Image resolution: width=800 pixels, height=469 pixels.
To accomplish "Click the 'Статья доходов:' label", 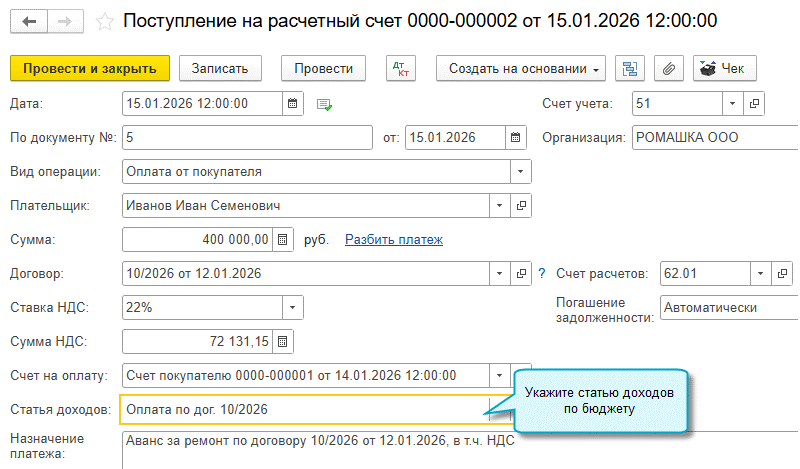I will pyautogui.click(x=61, y=409).
